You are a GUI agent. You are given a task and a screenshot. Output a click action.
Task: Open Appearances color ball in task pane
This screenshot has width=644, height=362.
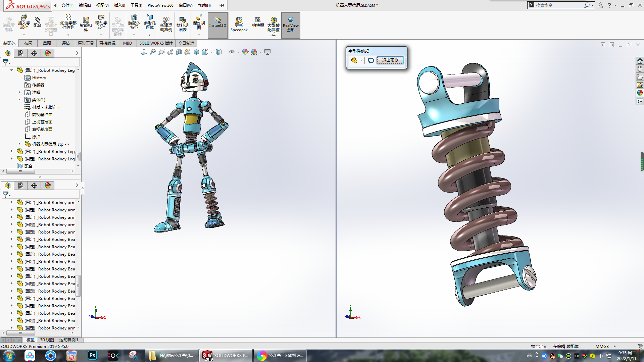(x=640, y=93)
